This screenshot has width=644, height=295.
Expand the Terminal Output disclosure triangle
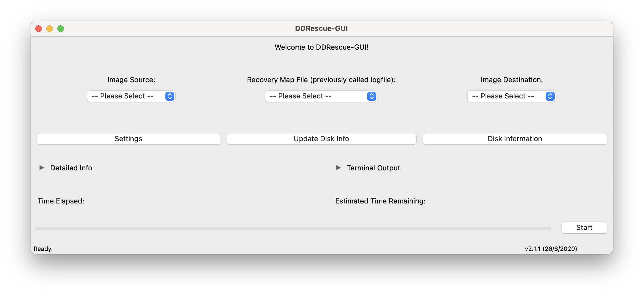[338, 168]
